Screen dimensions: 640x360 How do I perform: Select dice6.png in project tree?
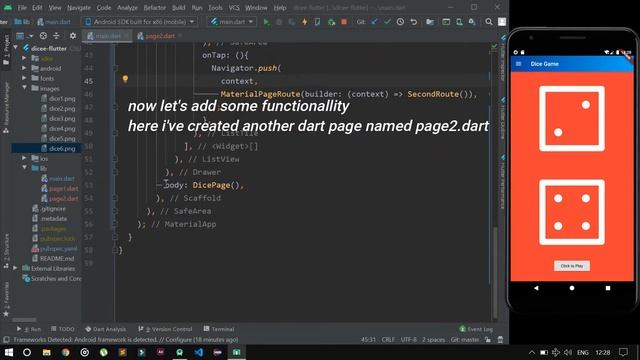pos(58,149)
